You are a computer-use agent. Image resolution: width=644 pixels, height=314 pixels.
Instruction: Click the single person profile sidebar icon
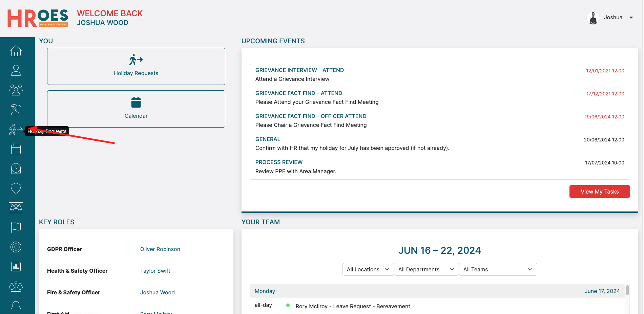(x=16, y=70)
